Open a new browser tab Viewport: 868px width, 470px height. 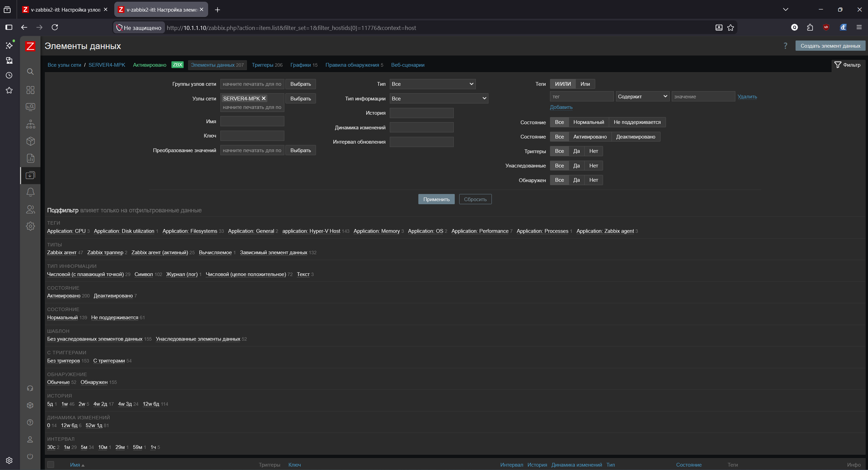(x=217, y=10)
